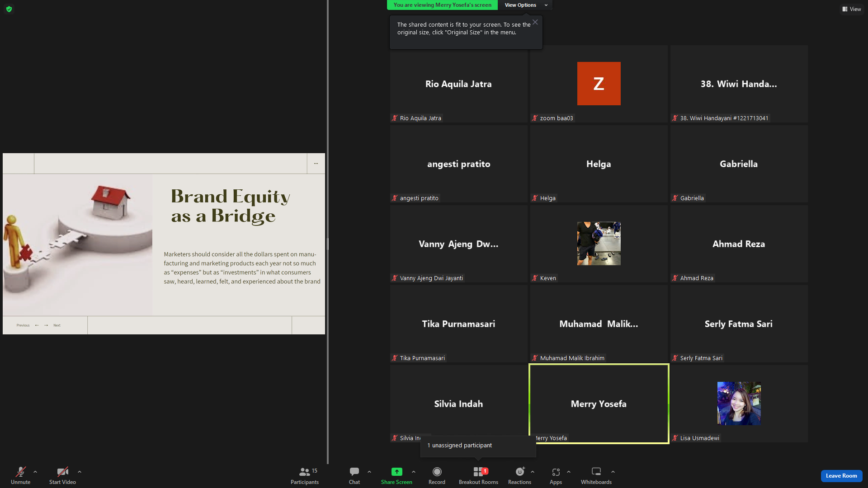The image size is (868, 488).
Task: Open the Participants panel
Action: [x=304, y=476]
